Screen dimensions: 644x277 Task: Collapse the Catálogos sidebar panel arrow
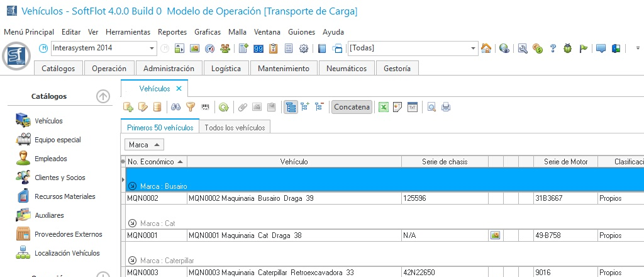pyautogui.click(x=103, y=96)
